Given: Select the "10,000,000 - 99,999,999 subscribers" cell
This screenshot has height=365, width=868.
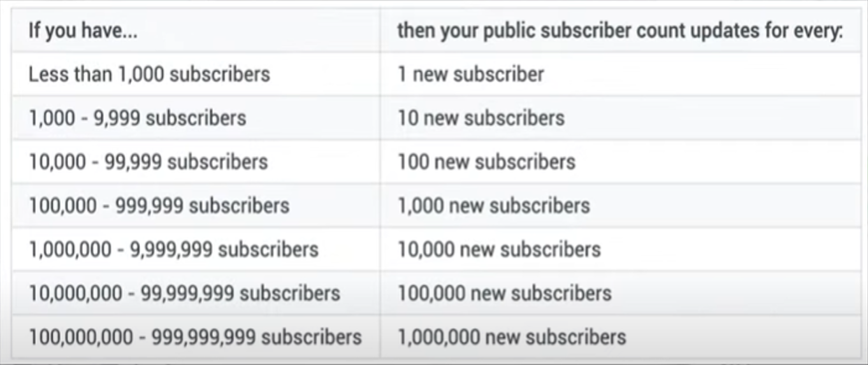Looking at the screenshot, I should [184, 293].
